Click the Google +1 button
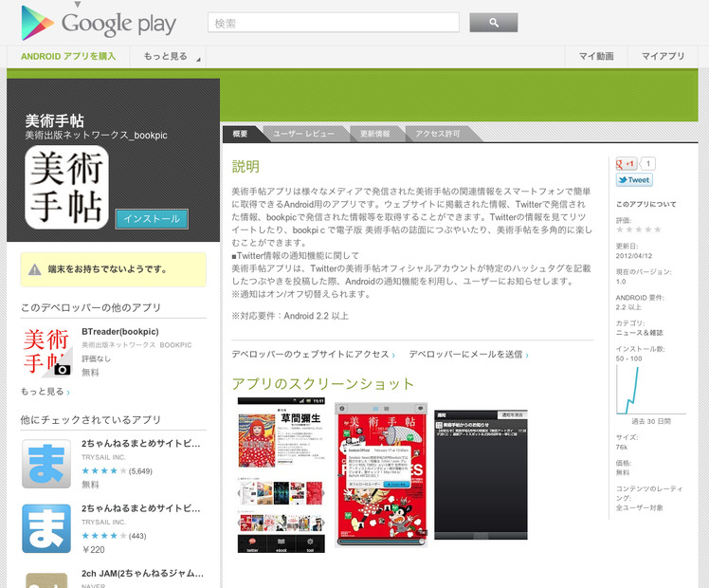 click(x=627, y=164)
